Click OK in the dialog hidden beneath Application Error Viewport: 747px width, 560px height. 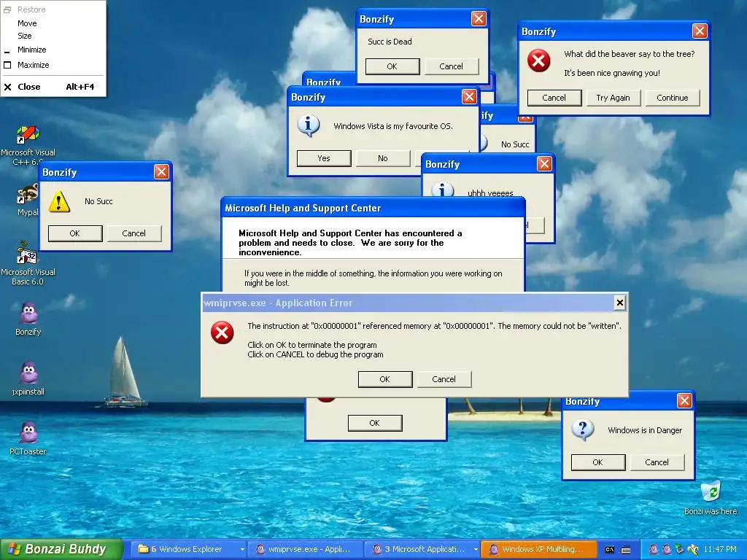[375, 423]
